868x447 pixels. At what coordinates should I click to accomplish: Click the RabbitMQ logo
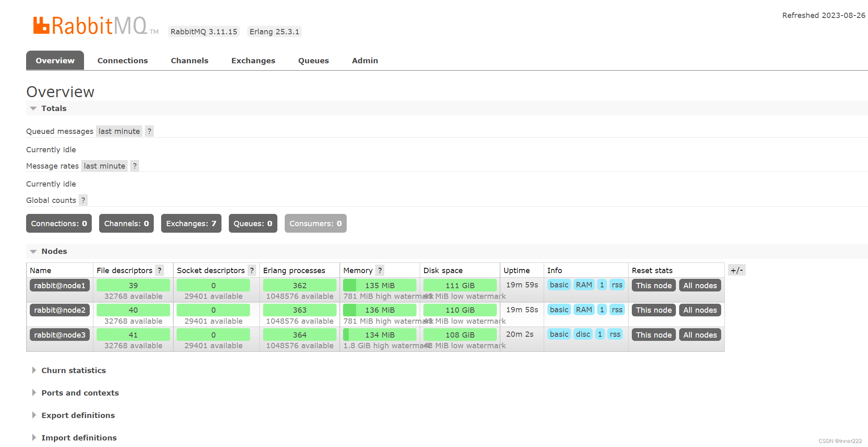pos(95,26)
